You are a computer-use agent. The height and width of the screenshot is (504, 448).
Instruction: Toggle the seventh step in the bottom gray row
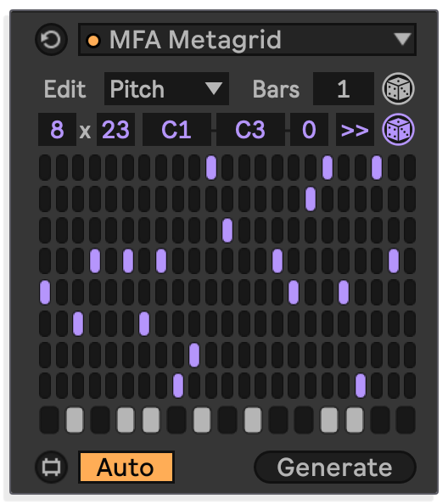pos(202,420)
